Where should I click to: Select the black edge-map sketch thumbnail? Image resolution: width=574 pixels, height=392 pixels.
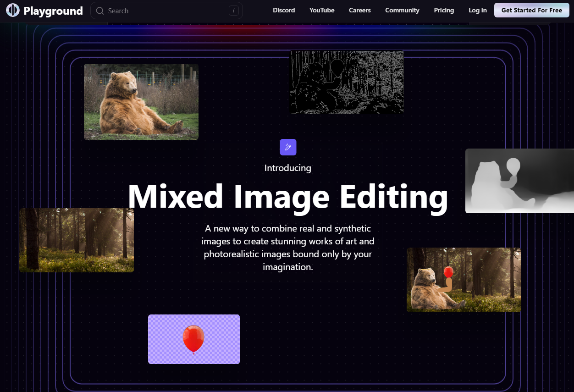[347, 82]
